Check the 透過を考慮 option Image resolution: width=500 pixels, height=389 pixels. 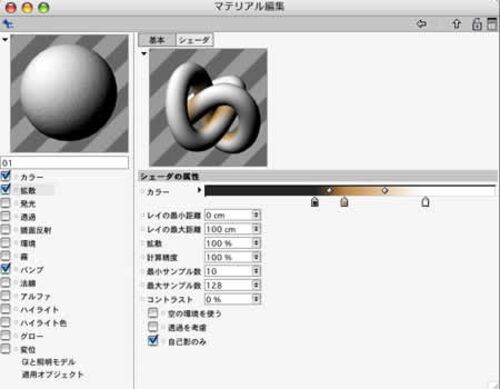[153, 327]
